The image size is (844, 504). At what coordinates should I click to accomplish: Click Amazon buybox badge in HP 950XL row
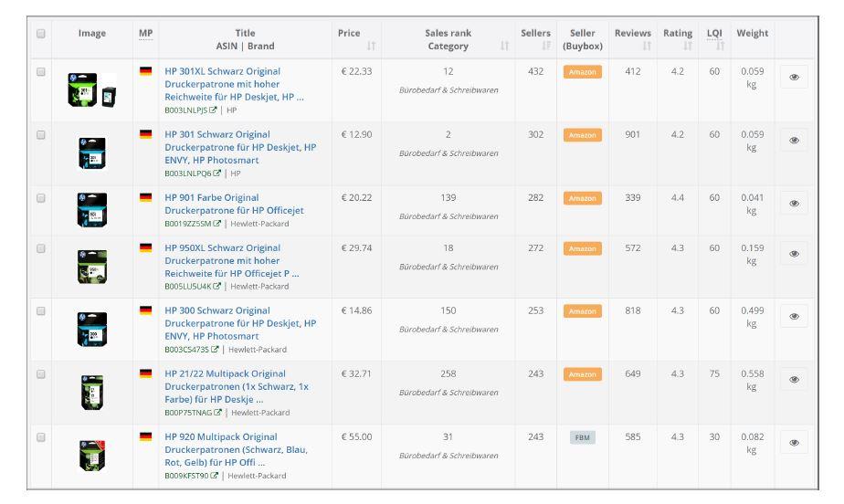[583, 248]
